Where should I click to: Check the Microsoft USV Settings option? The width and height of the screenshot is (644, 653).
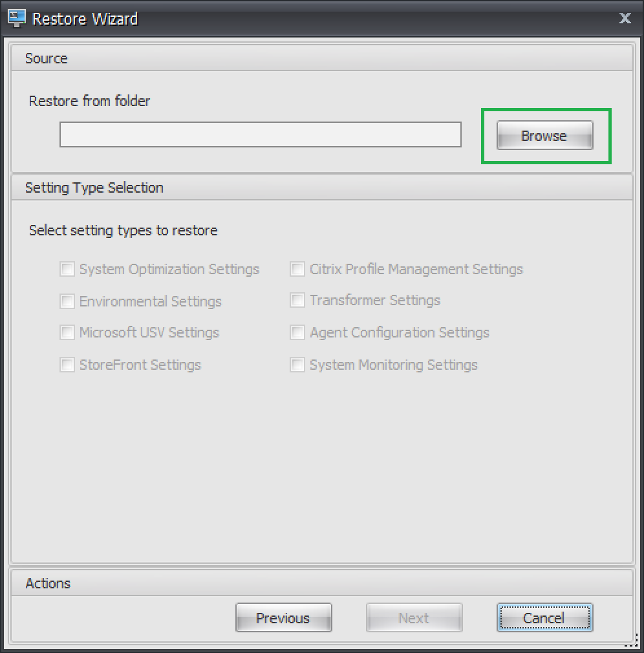(x=67, y=332)
